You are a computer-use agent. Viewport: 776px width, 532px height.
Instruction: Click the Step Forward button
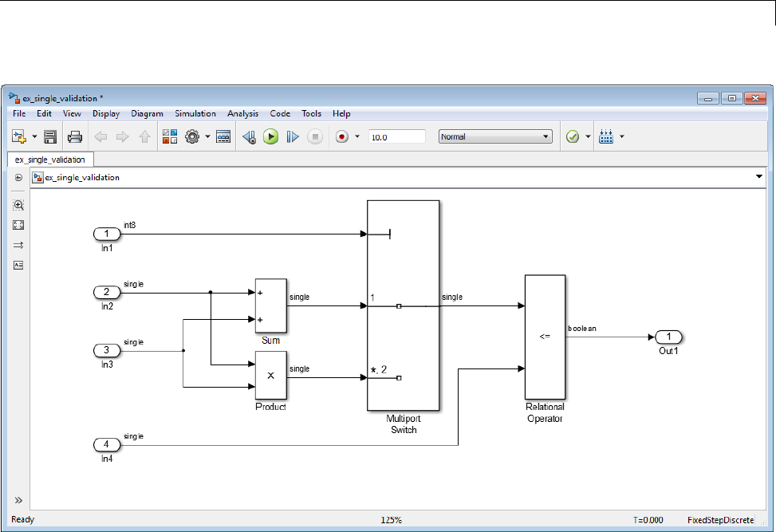pos(293,136)
